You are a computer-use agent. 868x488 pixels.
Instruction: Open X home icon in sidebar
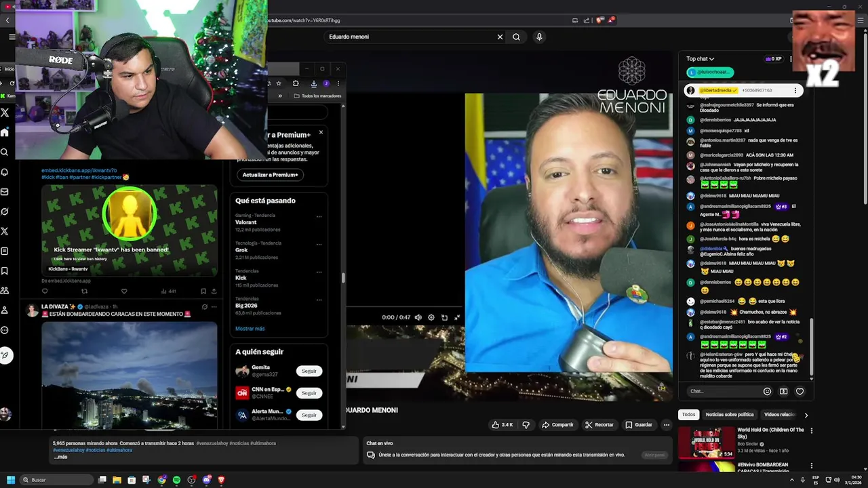tap(5, 133)
